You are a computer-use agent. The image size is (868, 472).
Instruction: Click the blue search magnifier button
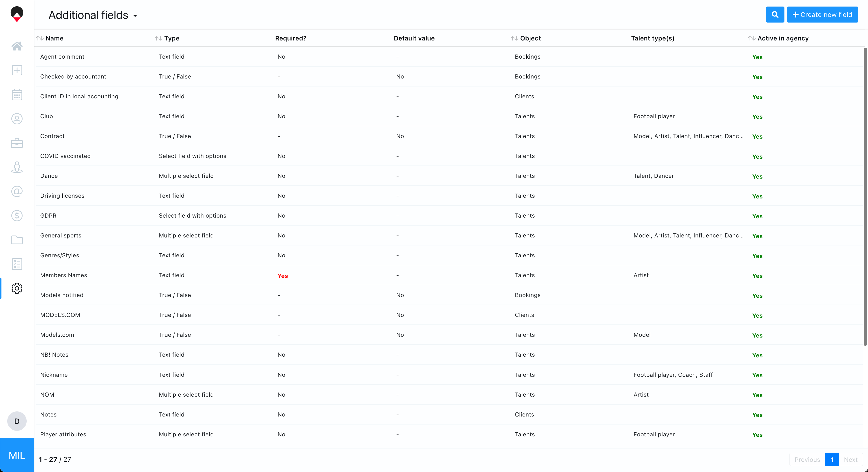(775, 15)
